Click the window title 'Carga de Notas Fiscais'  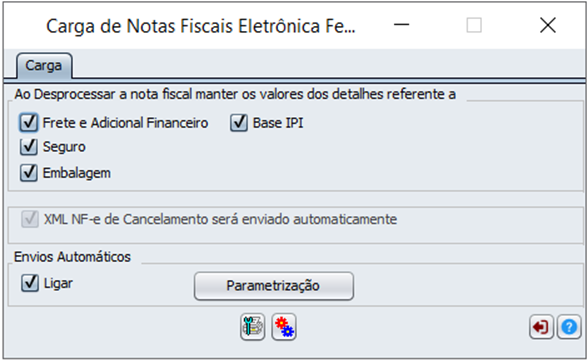201,26
